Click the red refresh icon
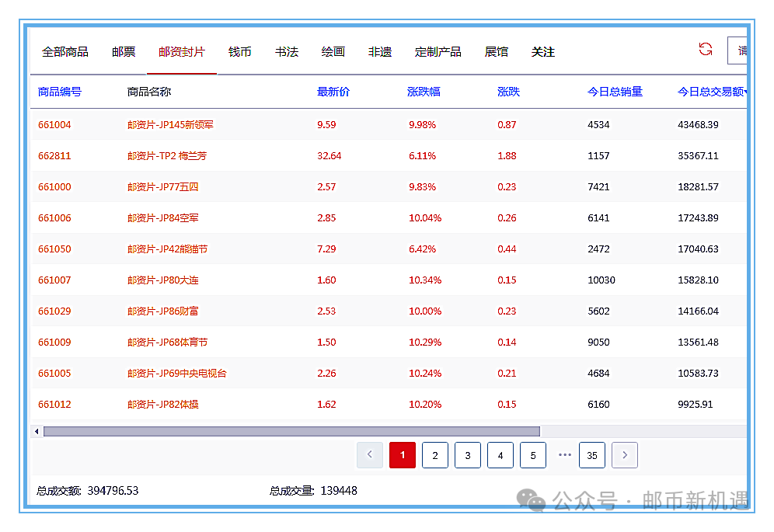 (x=706, y=49)
